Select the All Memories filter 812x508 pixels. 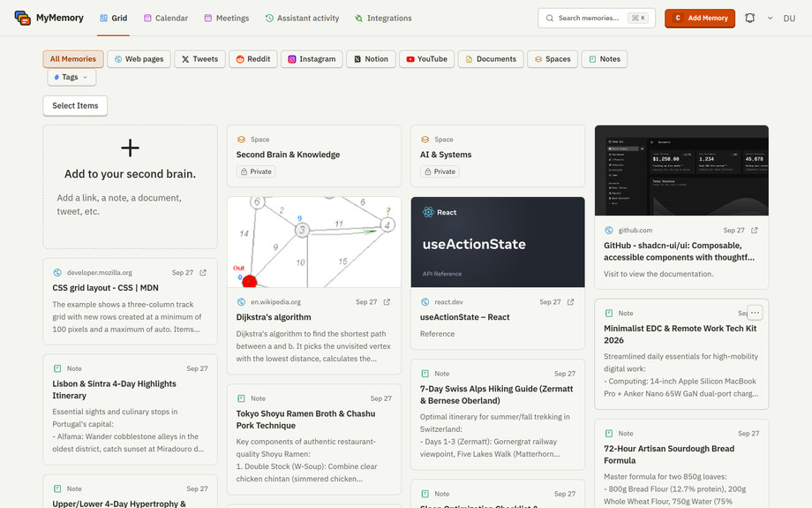click(73, 59)
